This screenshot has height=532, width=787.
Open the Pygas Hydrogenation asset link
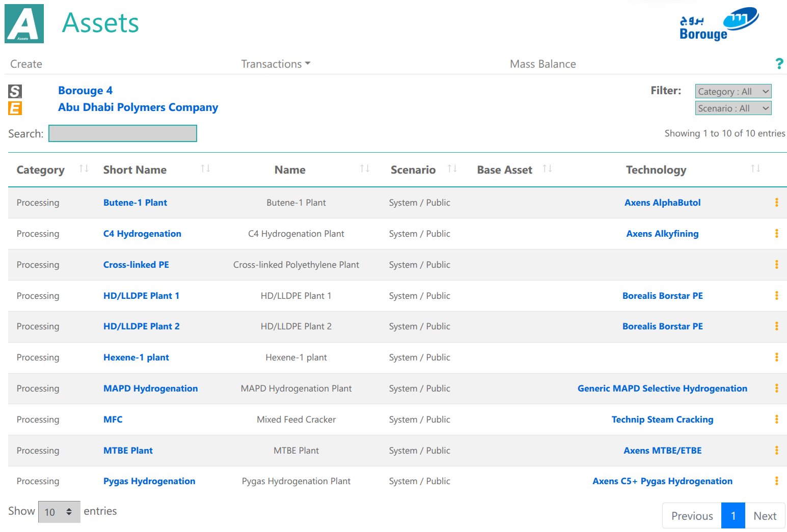(149, 481)
